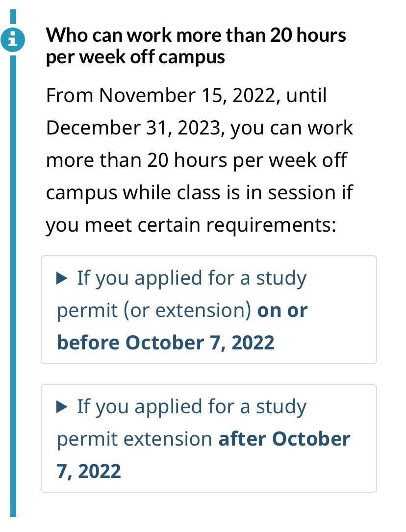This screenshot has height=532, width=406.
Task: Click the "more than 20 hours per week off" line
Action: 197,160
